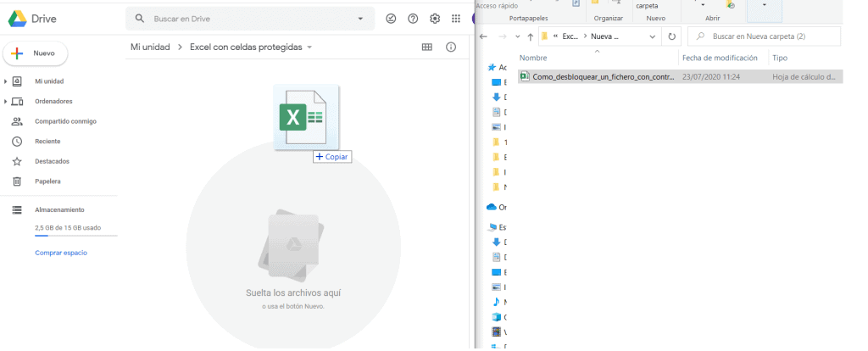Select Nueva... breadcrumb in address bar
Image resolution: width=868 pixels, height=351 pixels.
604,36
